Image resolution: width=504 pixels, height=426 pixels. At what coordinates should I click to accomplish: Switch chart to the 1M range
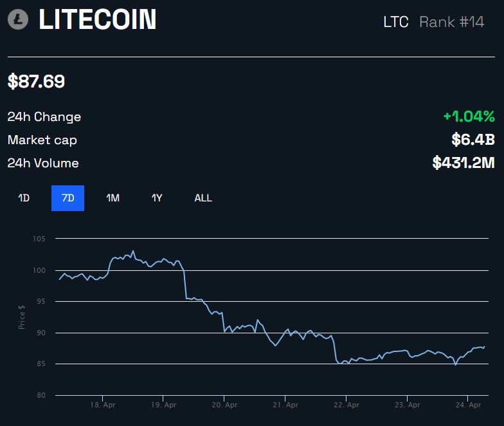[x=113, y=198]
